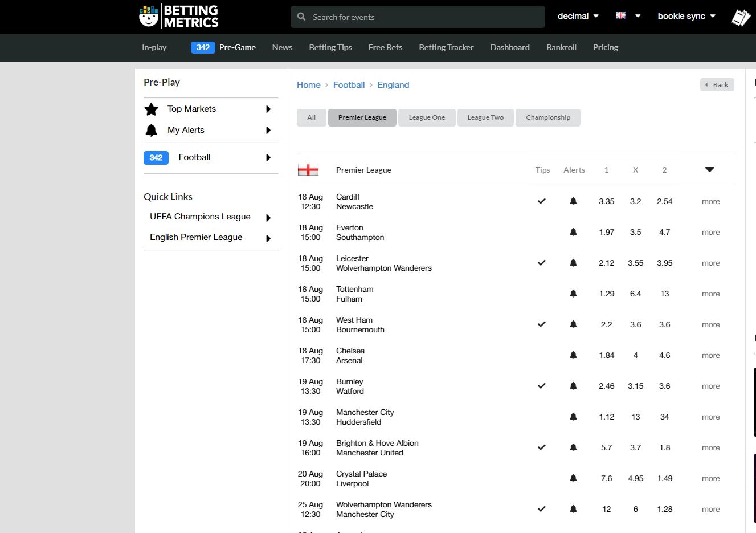Click more for Everton vs Southampton

pyautogui.click(x=710, y=232)
